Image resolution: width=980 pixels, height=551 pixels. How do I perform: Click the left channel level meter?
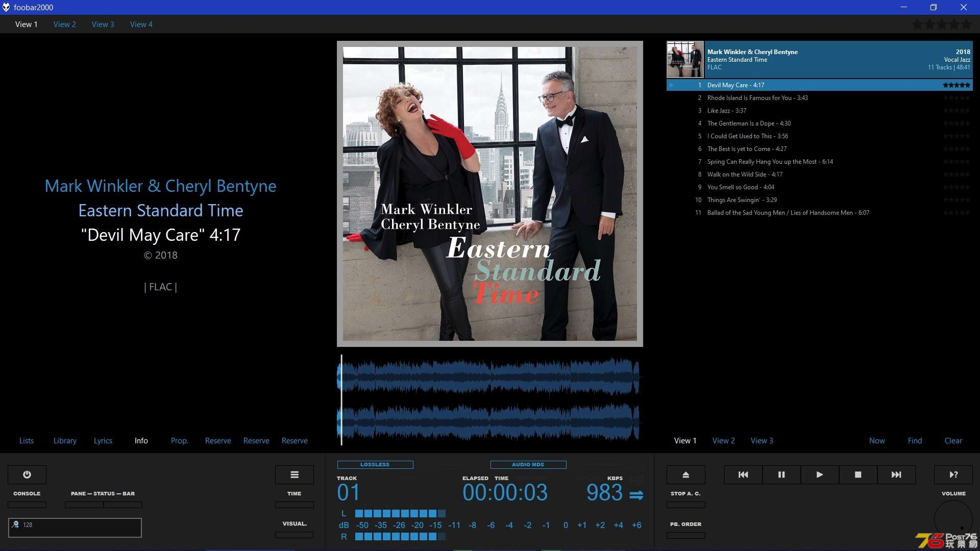pos(400,513)
